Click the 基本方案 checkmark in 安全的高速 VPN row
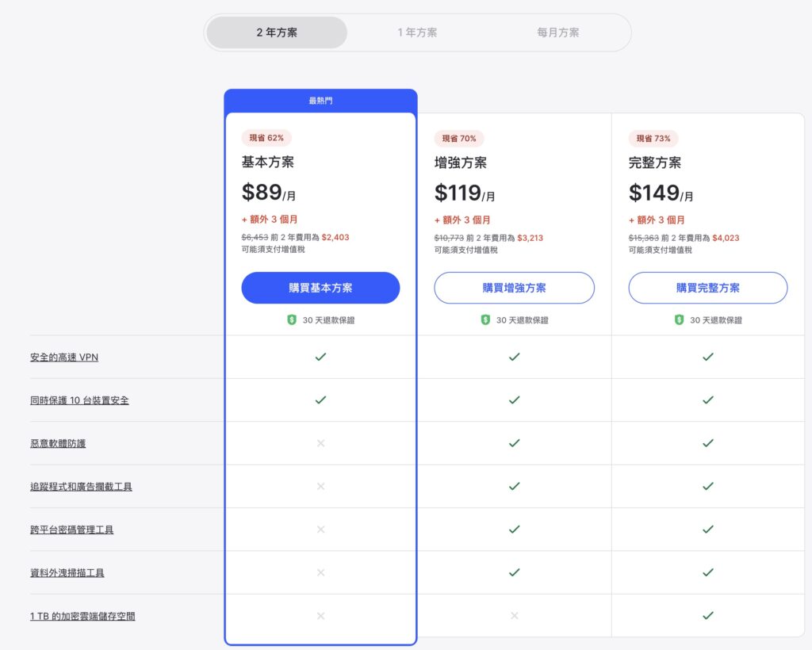The image size is (812, 650). coord(320,357)
